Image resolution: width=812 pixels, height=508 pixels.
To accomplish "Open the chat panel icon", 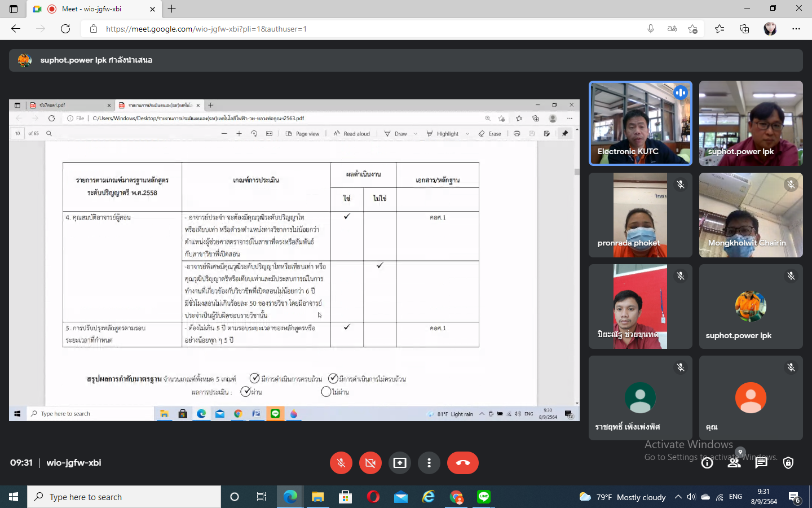I will pos(761,463).
